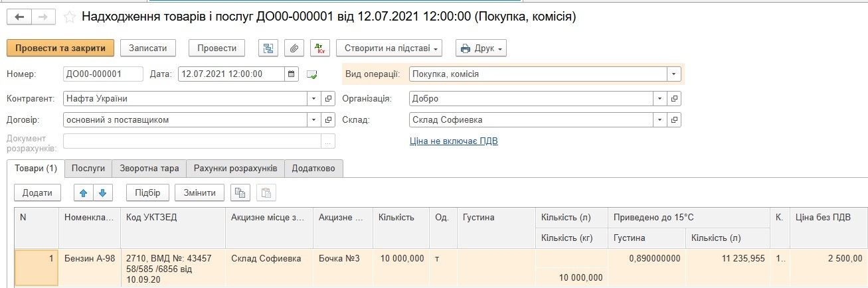
Task: Show Дт/Кт accounting entries
Action: pos(319,48)
